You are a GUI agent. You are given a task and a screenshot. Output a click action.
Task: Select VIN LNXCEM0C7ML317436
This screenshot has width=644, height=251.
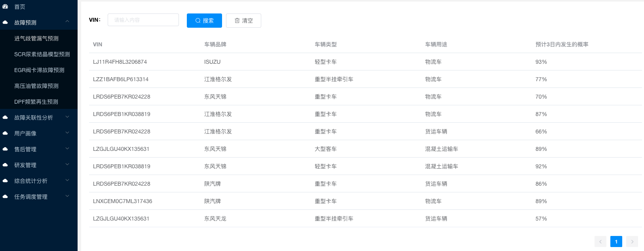click(x=123, y=201)
